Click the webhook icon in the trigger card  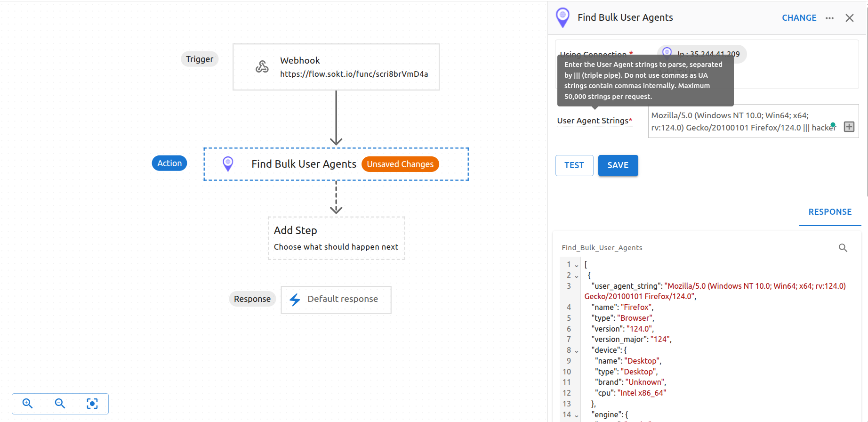pos(262,67)
